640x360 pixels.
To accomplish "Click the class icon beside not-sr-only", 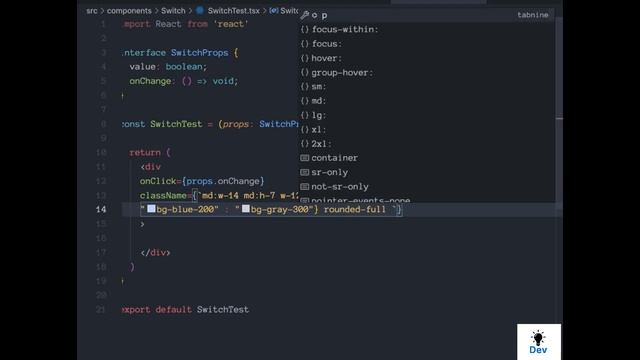I will [x=304, y=187].
